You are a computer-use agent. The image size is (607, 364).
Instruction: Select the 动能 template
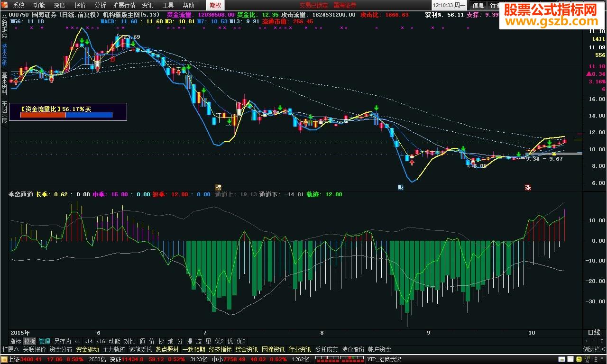click(x=114, y=341)
